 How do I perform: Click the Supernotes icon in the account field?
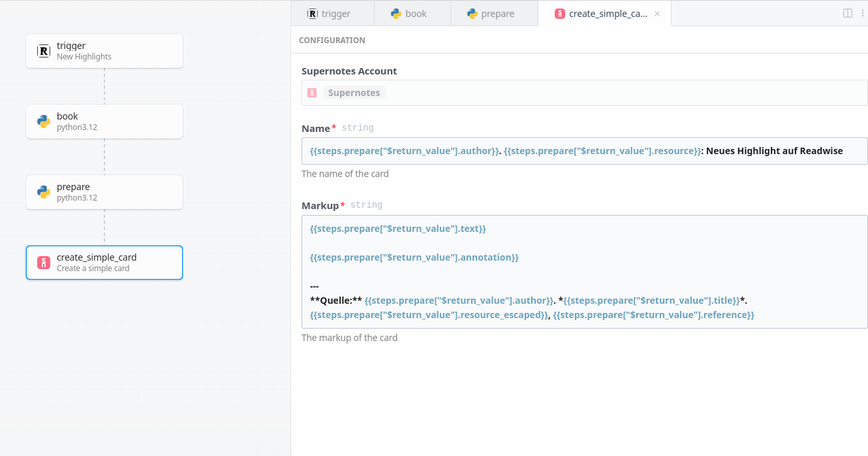(313, 93)
